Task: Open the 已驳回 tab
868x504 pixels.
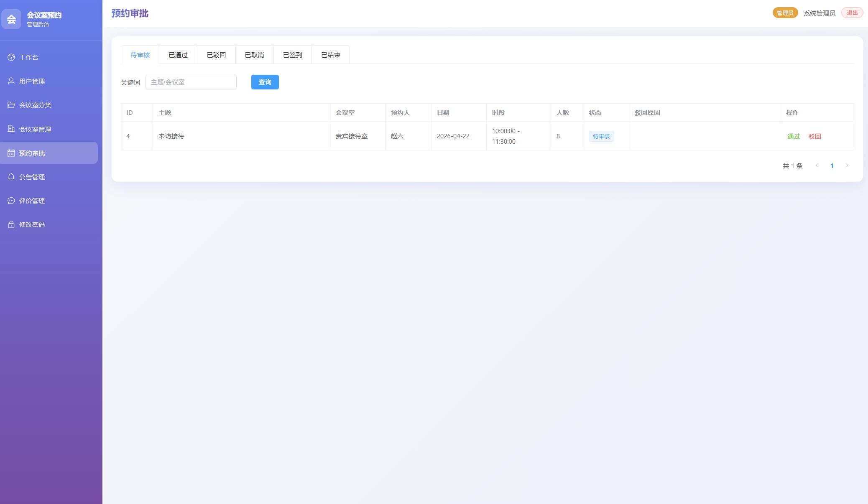Action: (x=216, y=55)
